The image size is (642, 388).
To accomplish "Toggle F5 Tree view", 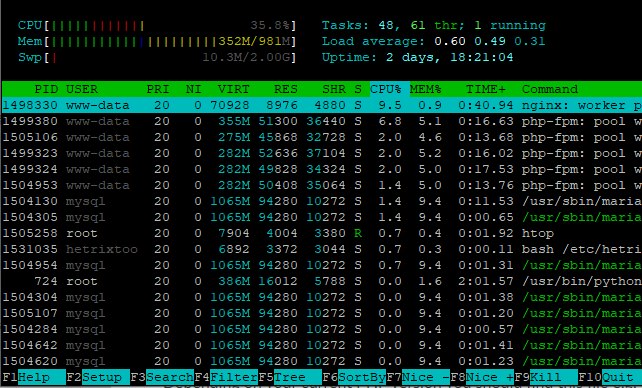I will point(290,377).
